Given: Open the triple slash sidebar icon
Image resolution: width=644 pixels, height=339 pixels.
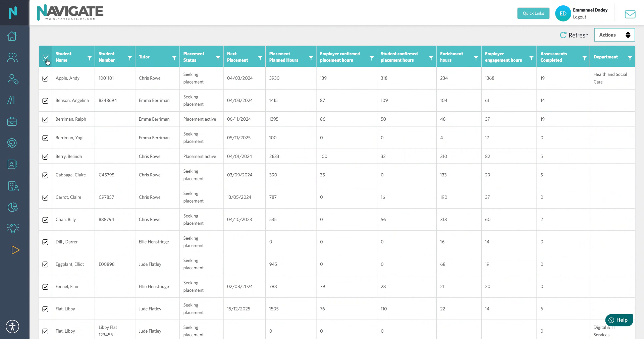Looking at the screenshot, I should (x=11, y=100).
